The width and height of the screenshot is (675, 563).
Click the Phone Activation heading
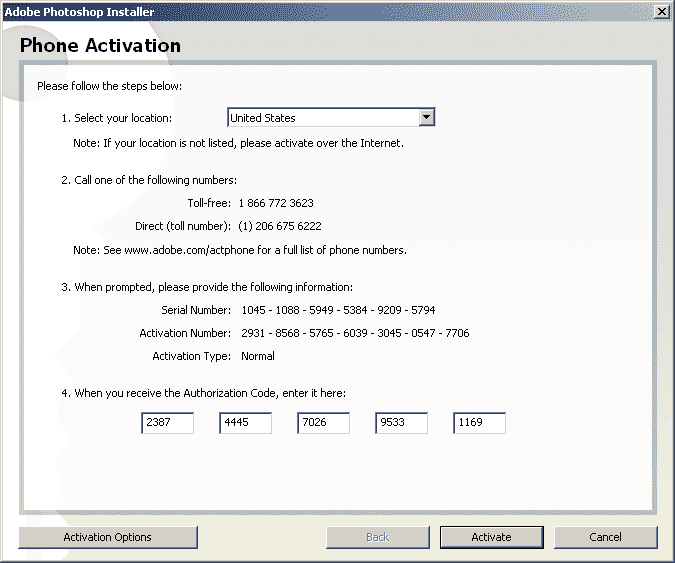pos(100,46)
